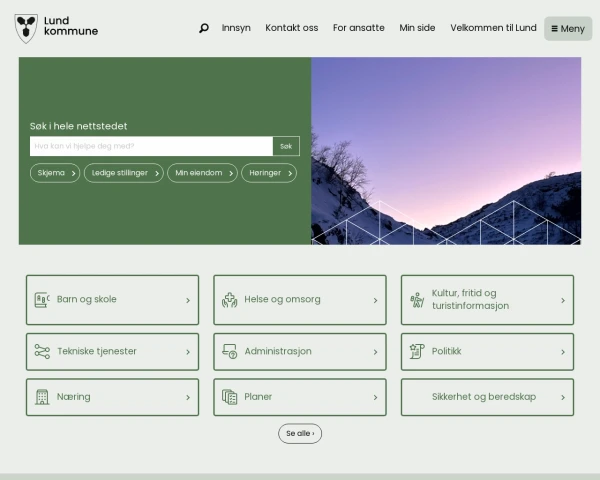Viewport: 600px width, 480px height.
Task: Expand the Se alle categories button
Action: tap(300, 434)
